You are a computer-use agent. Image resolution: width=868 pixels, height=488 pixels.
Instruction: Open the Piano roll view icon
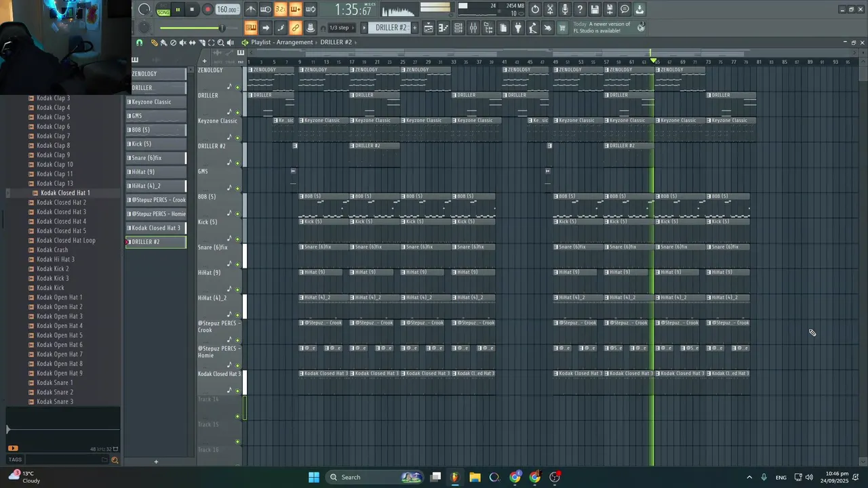(443, 28)
